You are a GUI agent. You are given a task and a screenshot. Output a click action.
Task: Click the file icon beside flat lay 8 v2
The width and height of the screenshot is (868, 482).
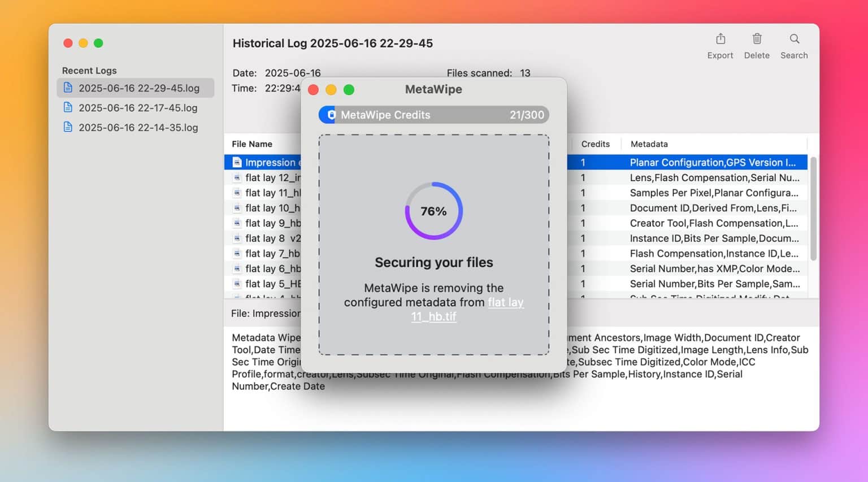[237, 238]
